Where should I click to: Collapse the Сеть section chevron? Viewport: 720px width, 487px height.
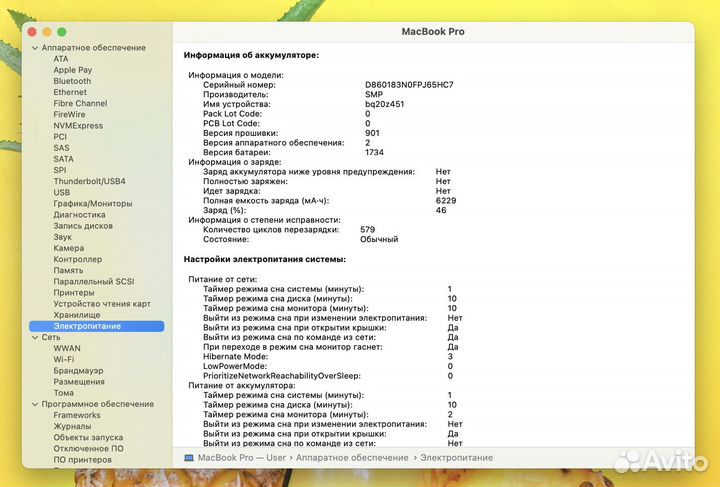coord(35,337)
